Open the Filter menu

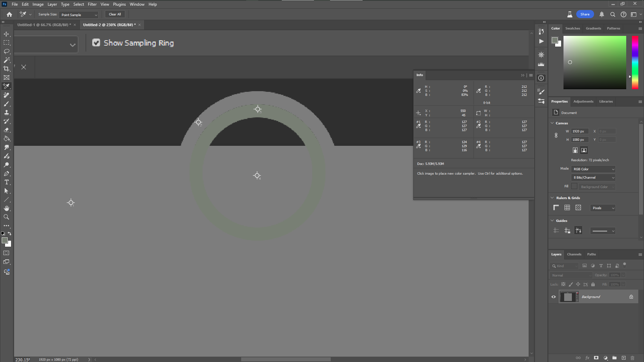tap(92, 4)
